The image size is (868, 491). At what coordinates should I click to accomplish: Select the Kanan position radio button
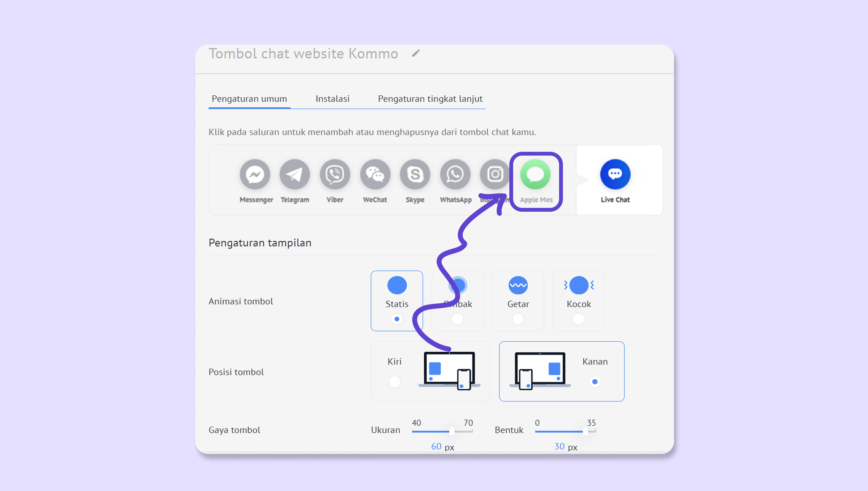coord(595,382)
